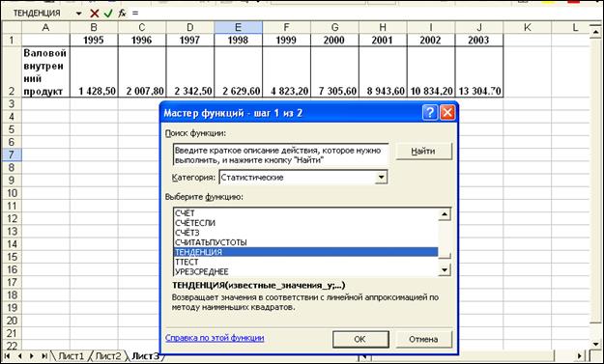Viewport: 604px width, 364px height.
Task: Cancel formula entry with red X icon
Action: [95, 14]
